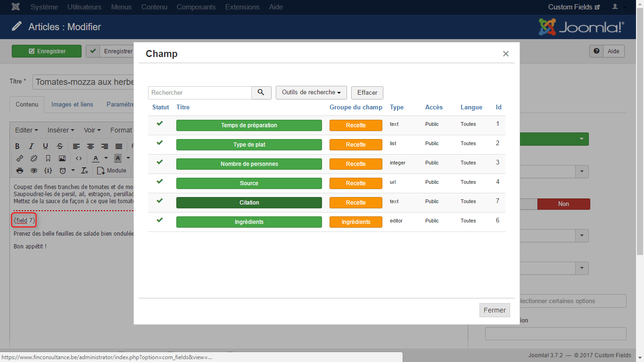This screenshot has height=362, width=644.
Task: Open the green status dropdown on right
Action: (x=581, y=139)
